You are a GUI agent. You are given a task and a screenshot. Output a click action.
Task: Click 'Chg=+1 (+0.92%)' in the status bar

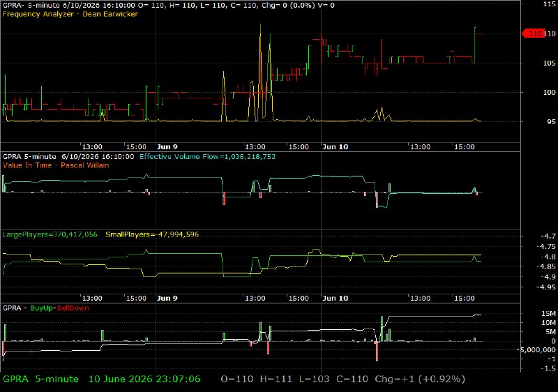point(420,379)
